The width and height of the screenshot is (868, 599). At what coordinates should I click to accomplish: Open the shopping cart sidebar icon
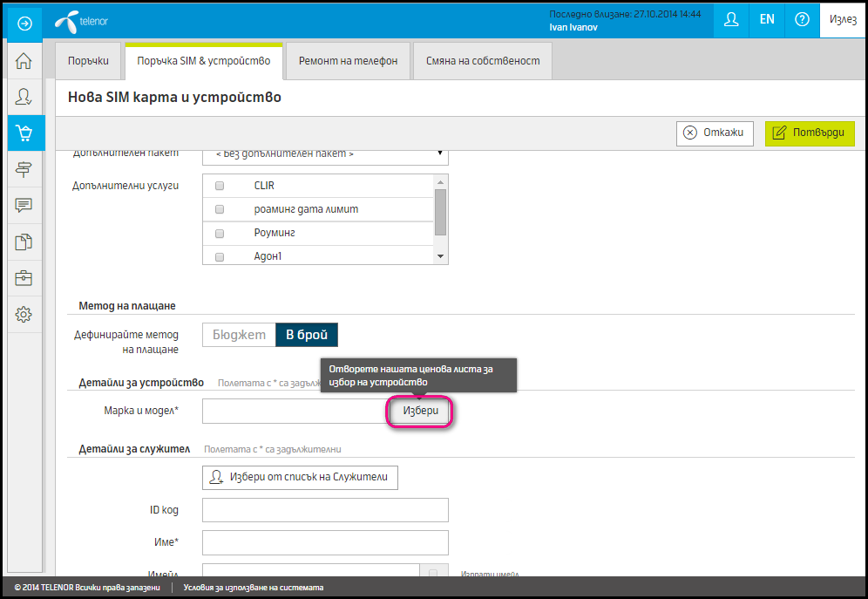click(24, 133)
